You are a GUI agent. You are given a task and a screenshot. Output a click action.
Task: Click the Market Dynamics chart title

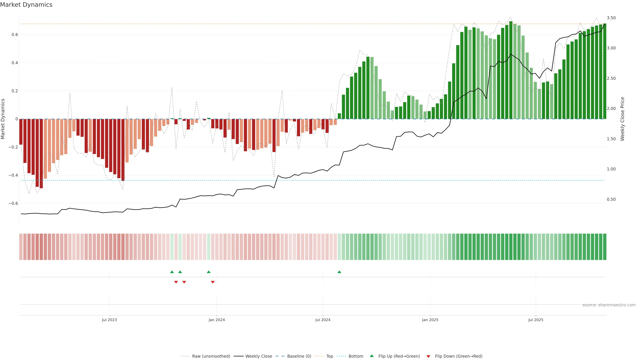click(26, 5)
